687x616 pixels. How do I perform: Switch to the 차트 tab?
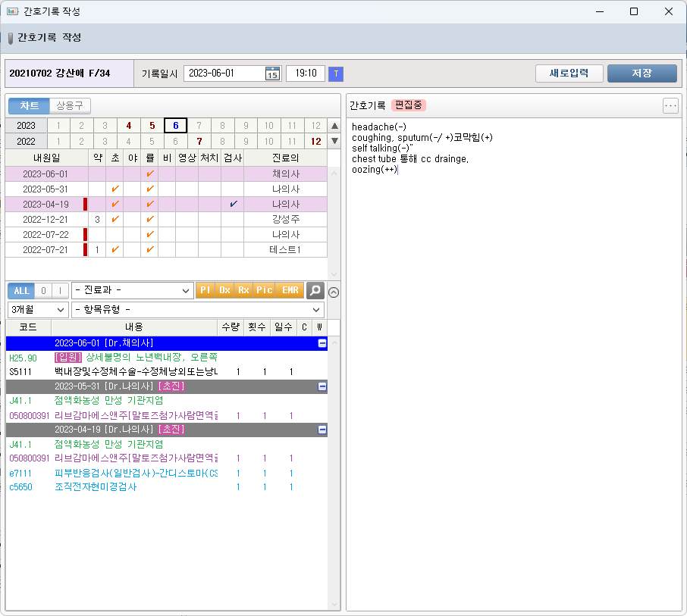click(x=30, y=105)
